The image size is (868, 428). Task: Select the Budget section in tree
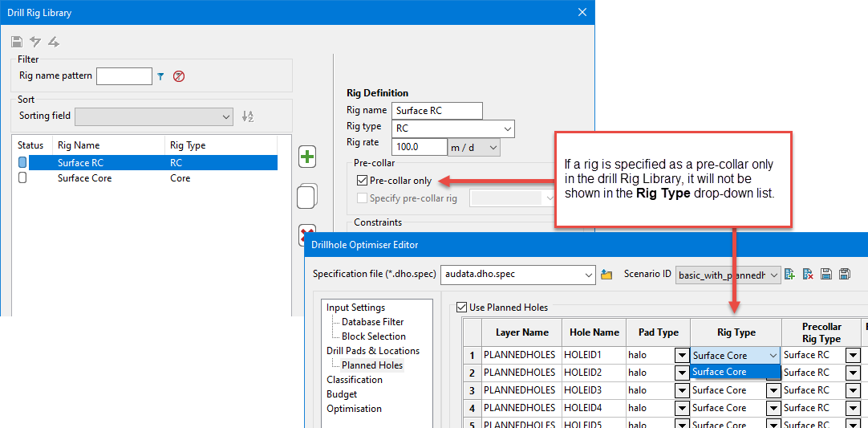pyautogui.click(x=342, y=394)
